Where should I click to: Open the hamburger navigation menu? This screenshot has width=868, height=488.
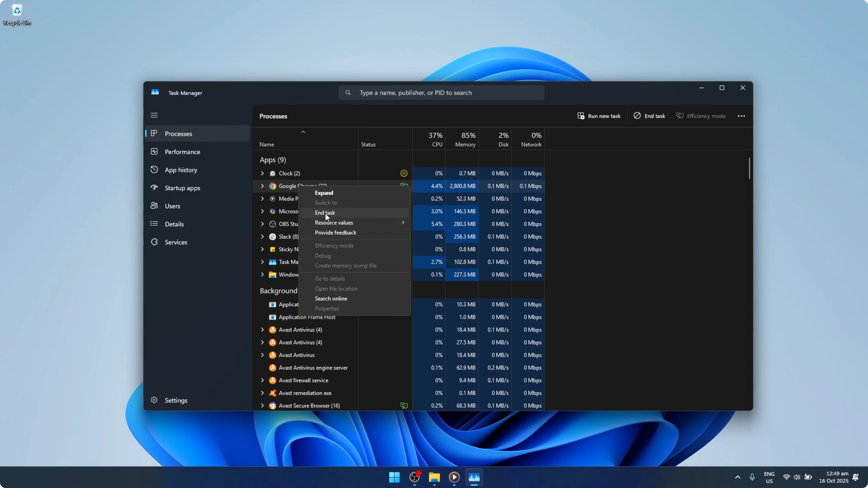(x=154, y=116)
